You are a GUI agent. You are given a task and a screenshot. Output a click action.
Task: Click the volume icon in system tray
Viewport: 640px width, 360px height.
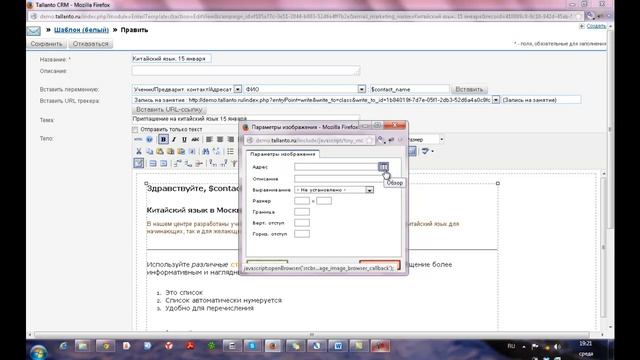point(557,347)
